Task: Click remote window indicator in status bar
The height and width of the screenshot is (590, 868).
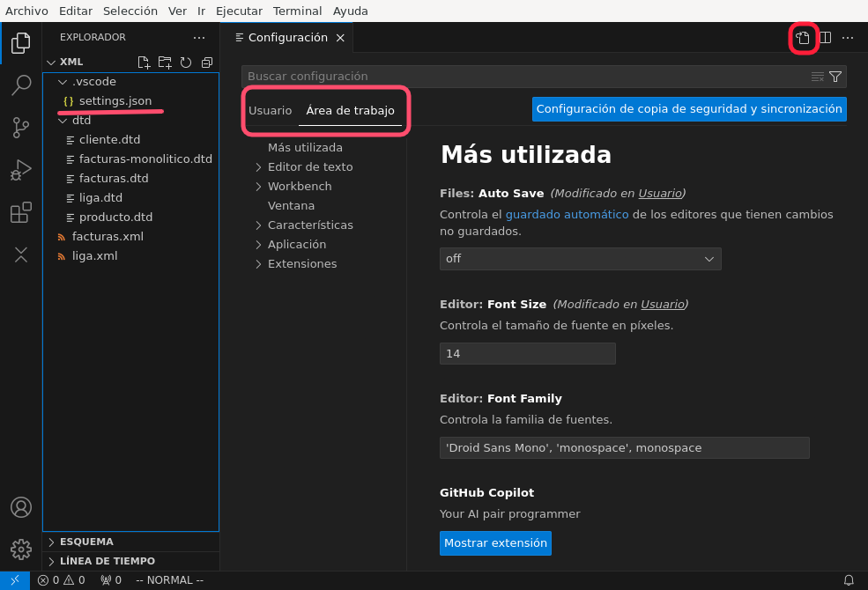Action: click(15, 580)
